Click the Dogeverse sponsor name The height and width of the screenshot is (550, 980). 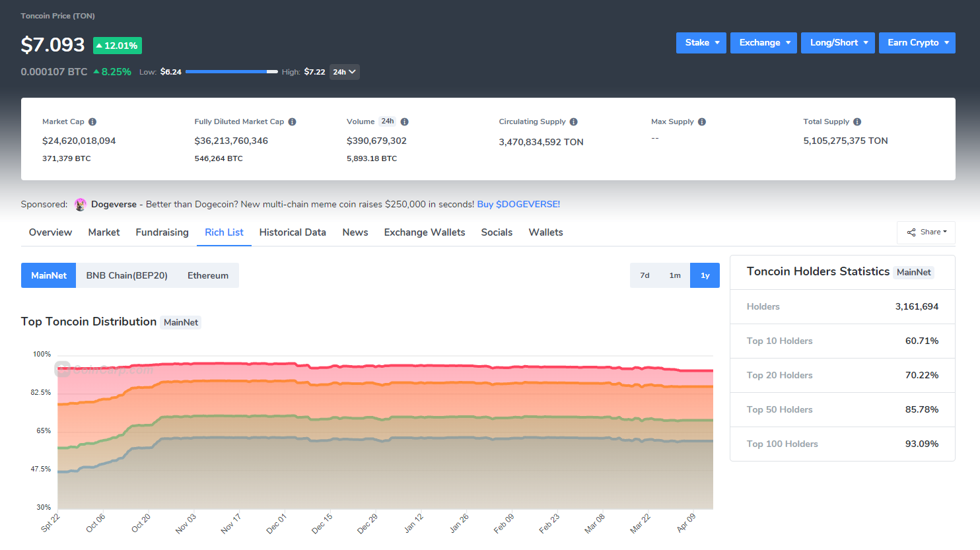[114, 205]
